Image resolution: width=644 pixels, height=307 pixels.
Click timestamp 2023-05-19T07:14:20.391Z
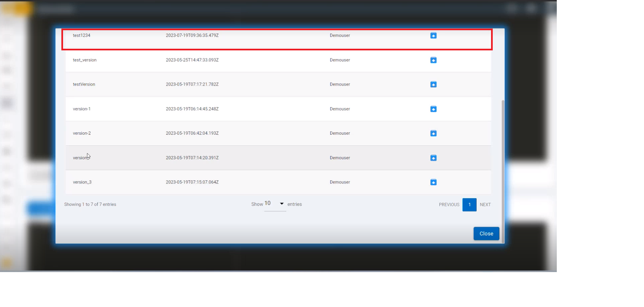click(192, 158)
